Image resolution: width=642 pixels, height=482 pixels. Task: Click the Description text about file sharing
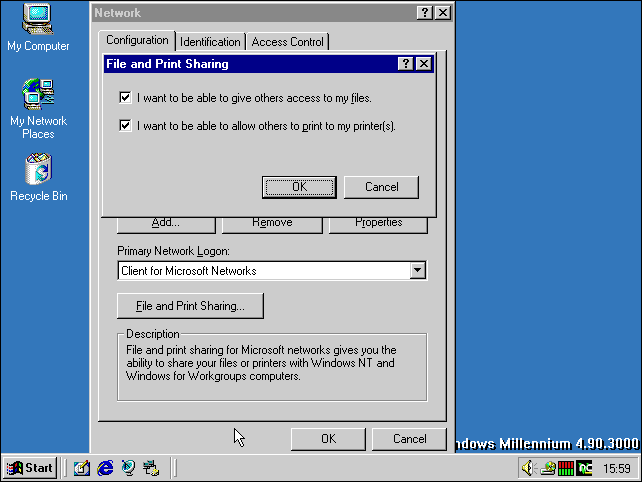coord(261,363)
